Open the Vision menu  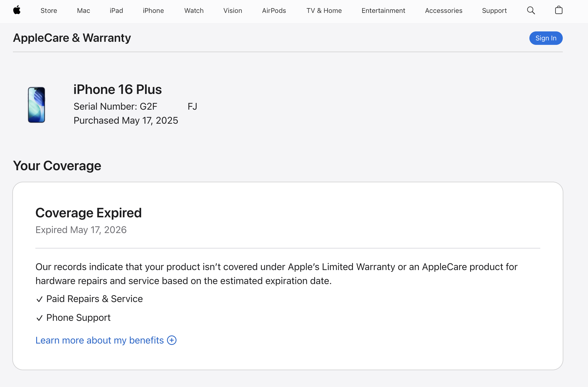click(x=233, y=11)
